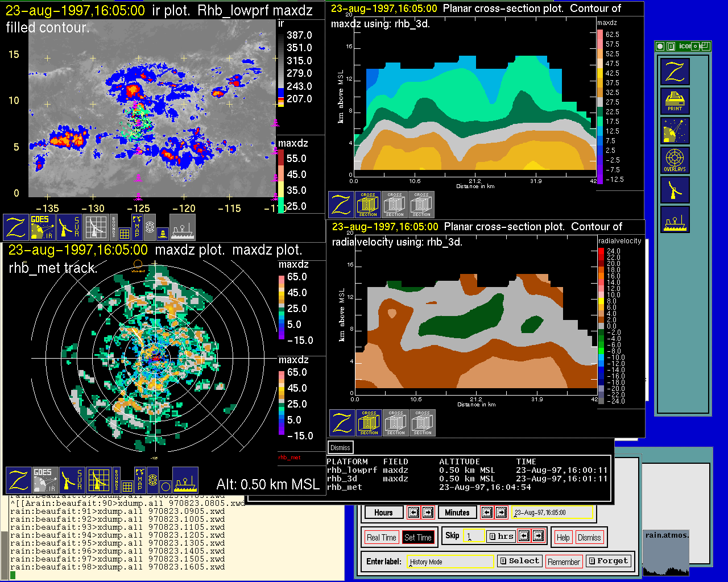Click the ship icon in the icon bar
728x582 pixels.
675,219
